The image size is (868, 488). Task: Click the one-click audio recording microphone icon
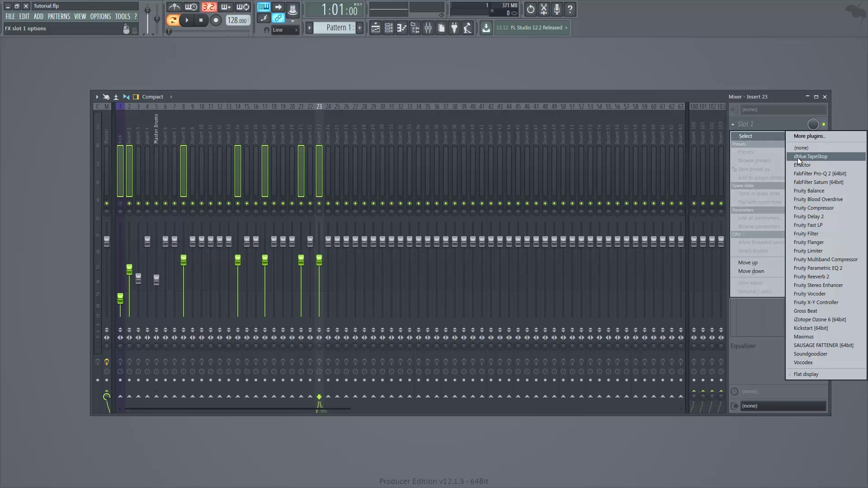(x=557, y=9)
